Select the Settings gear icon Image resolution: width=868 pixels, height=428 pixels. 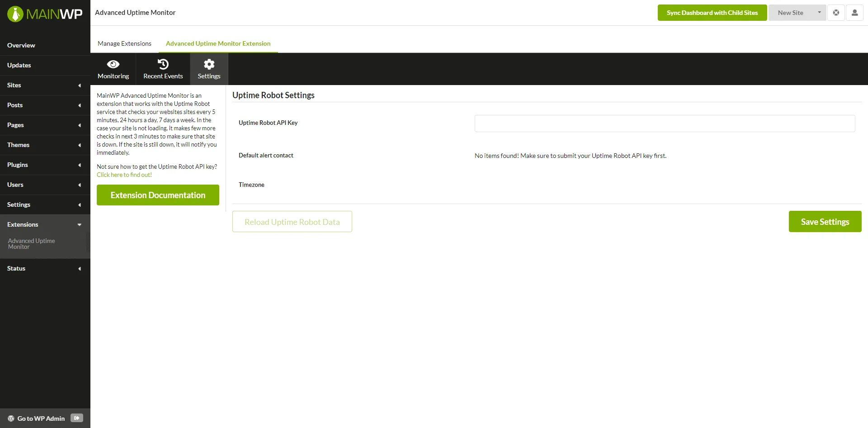[x=208, y=68]
